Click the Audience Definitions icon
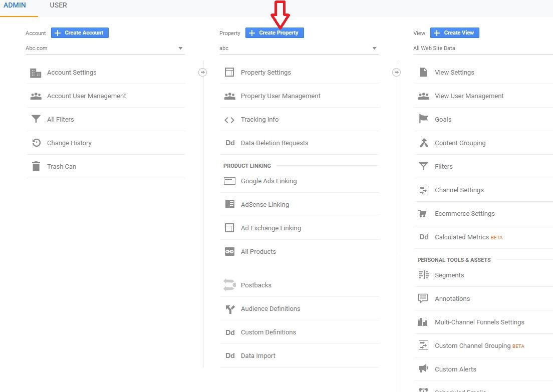 point(229,309)
